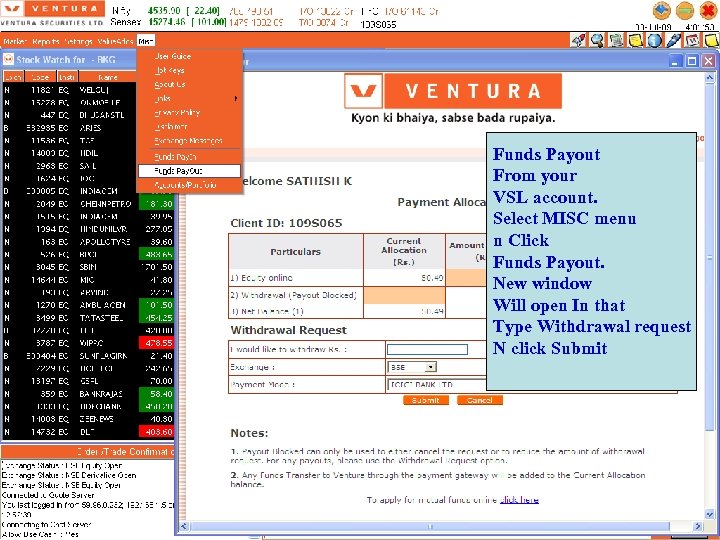Select the SUNFLAGIRN row in Stock Watch

pyautogui.click(x=88, y=356)
